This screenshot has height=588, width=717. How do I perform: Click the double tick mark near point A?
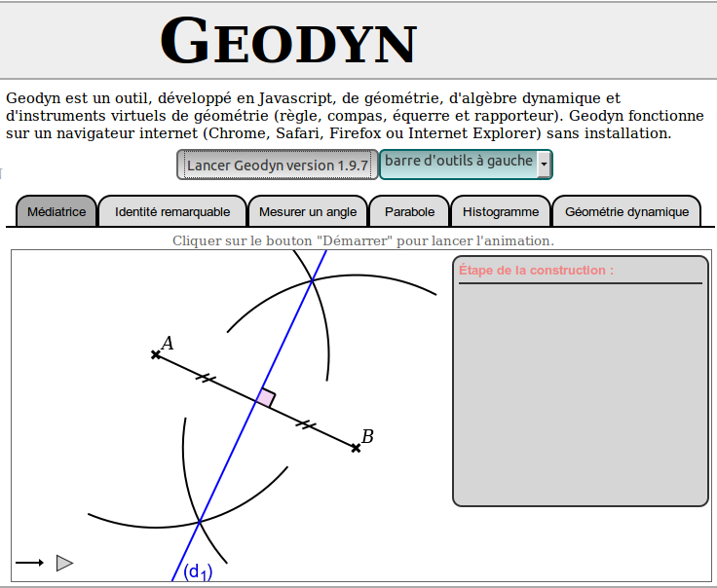tap(205, 378)
